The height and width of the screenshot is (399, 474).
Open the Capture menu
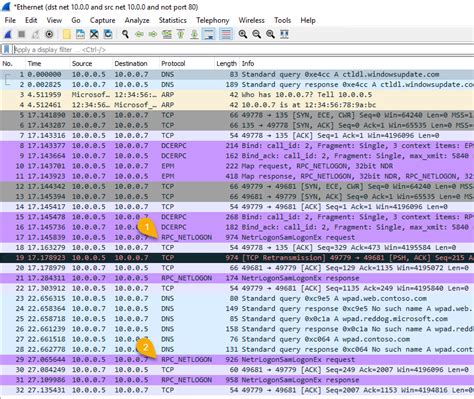point(102,20)
